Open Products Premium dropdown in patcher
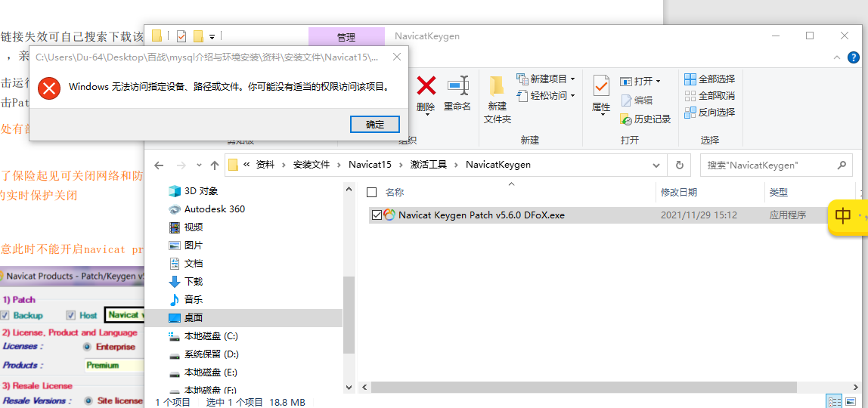 tap(115, 365)
